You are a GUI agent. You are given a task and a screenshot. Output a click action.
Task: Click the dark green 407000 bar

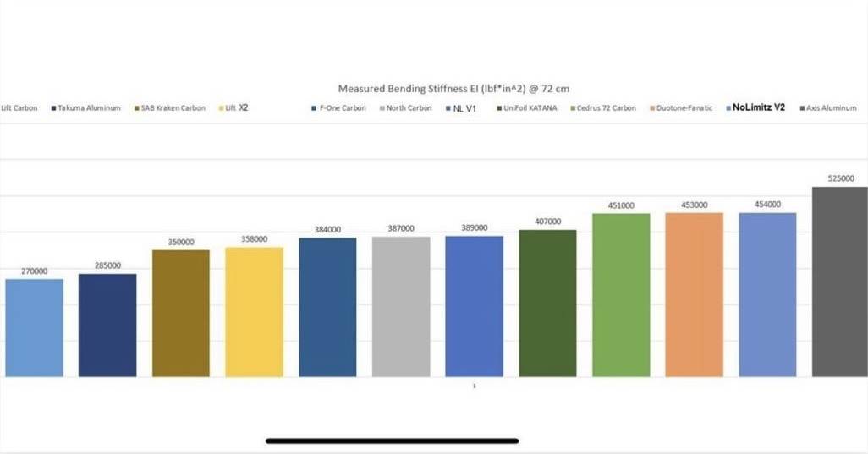point(547,303)
